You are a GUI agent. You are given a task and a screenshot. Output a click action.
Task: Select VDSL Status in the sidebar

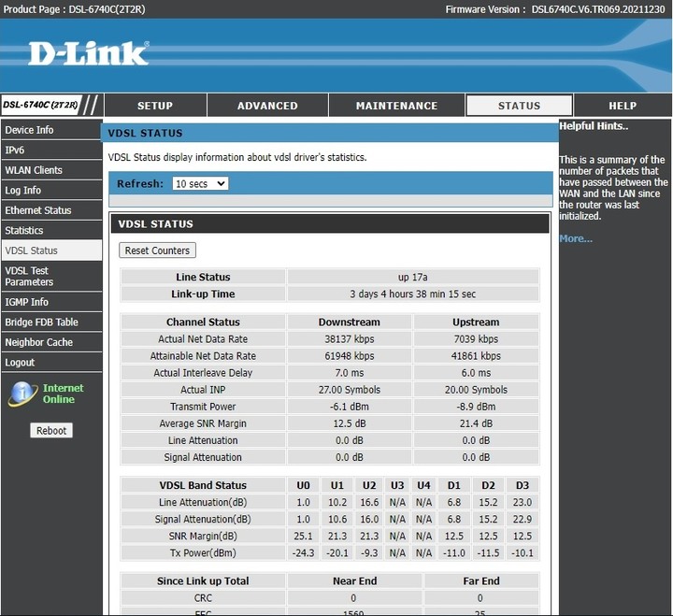[x=51, y=251]
